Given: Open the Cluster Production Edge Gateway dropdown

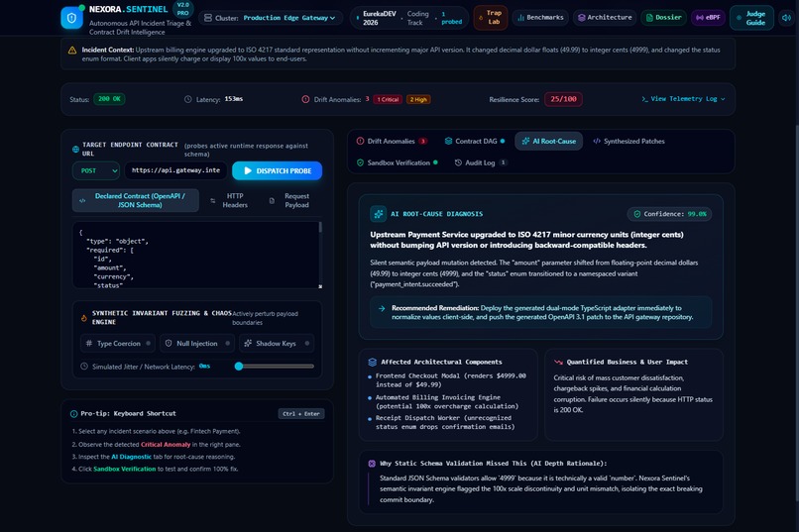Looking at the screenshot, I should click(270, 18).
